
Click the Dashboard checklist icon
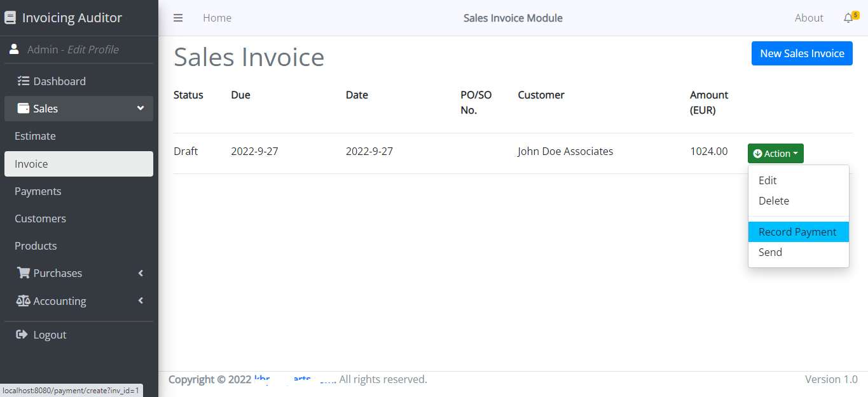(x=24, y=81)
